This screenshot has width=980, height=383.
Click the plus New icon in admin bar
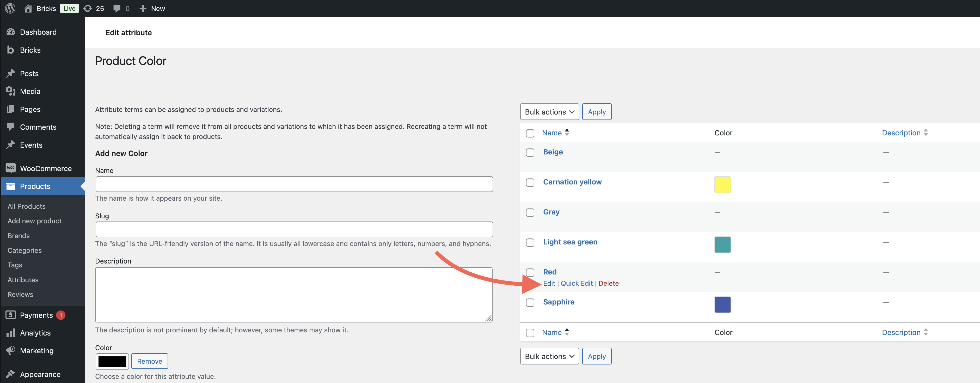pos(143,8)
